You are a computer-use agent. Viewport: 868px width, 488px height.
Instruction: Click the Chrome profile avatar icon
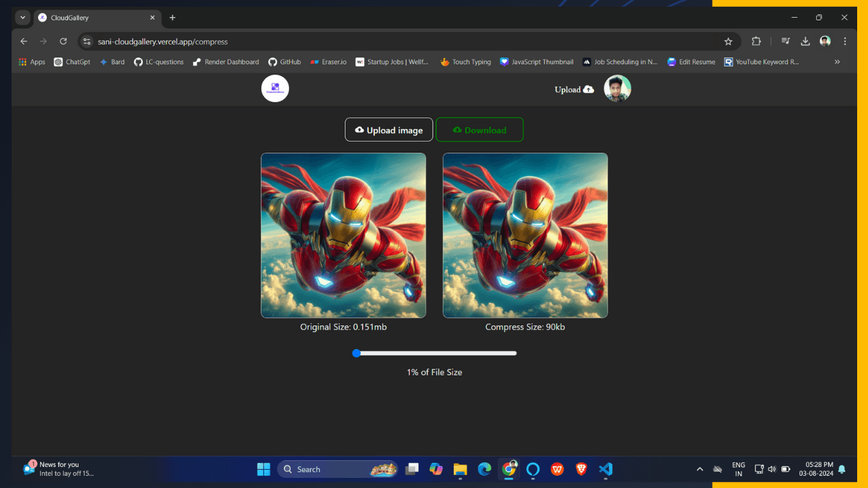pyautogui.click(x=825, y=41)
